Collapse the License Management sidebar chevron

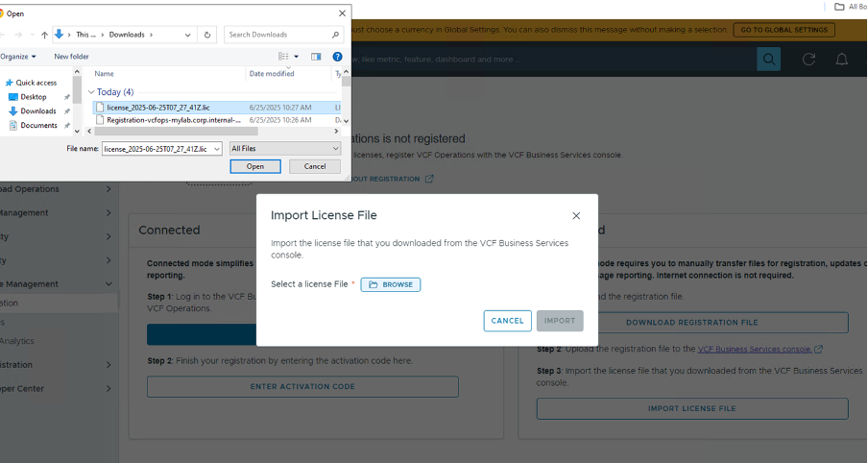(108, 284)
